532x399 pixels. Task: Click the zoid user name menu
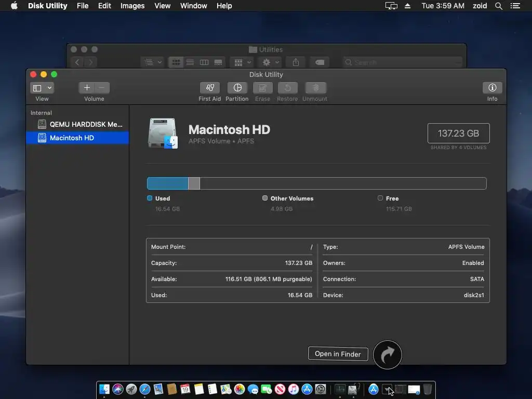(x=480, y=6)
